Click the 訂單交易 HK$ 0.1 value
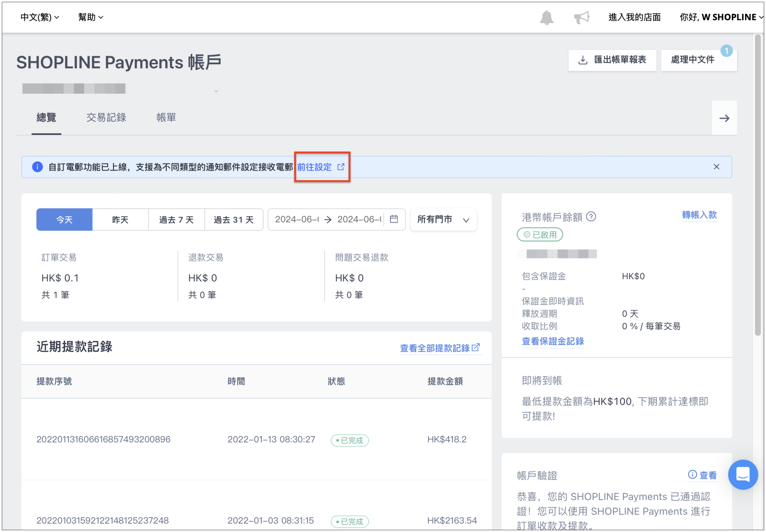766x532 pixels. (60, 278)
